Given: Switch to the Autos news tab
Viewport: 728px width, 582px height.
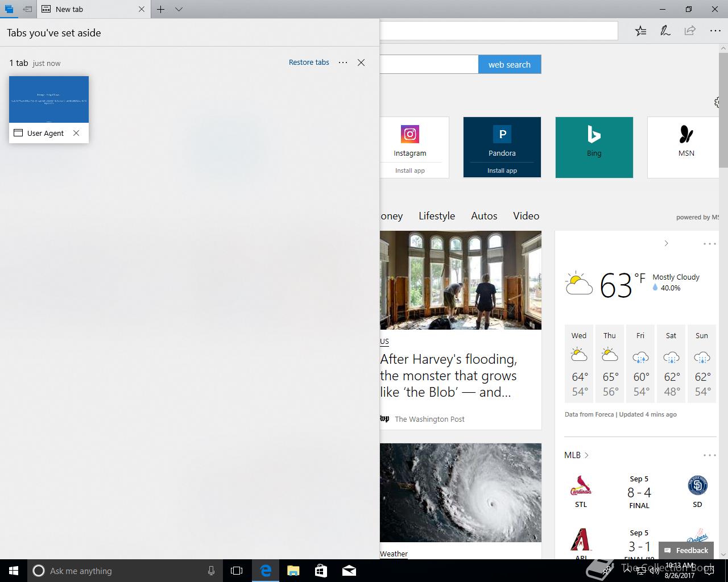Looking at the screenshot, I should [484, 216].
